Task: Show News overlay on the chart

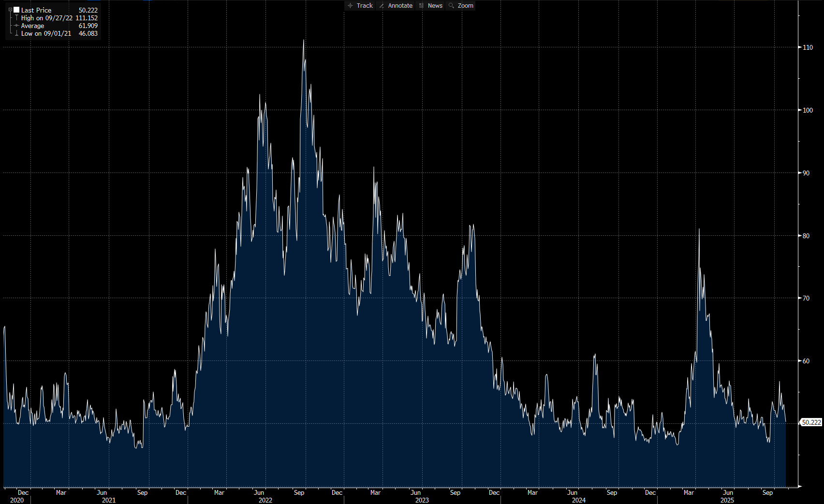Action: tap(430, 5)
